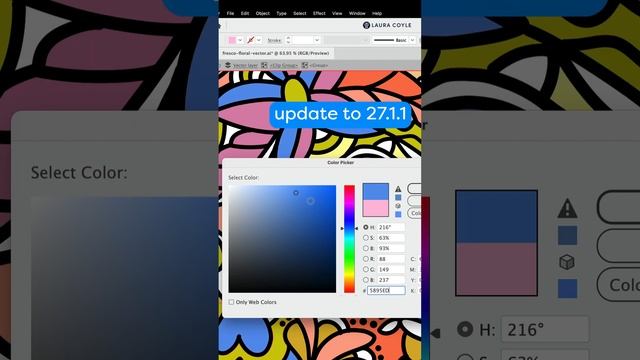
Task: Click the rainbow hue slider bar
Action: (x=349, y=239)
